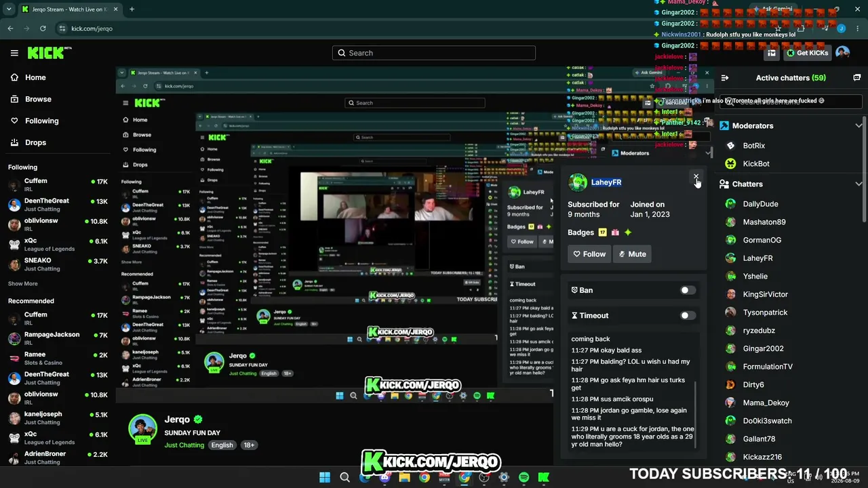The image size is (868, 488).
Task: Open OBS Studio from the taskbar
Action: (x=484, y=477)
